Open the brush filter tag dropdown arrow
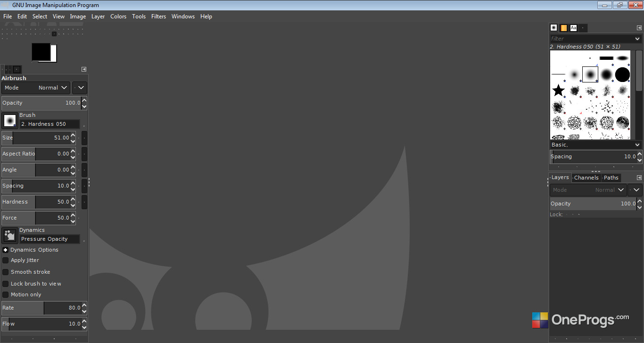The width and height of the screenshot is (644, 343). click(x=638, y=39)
